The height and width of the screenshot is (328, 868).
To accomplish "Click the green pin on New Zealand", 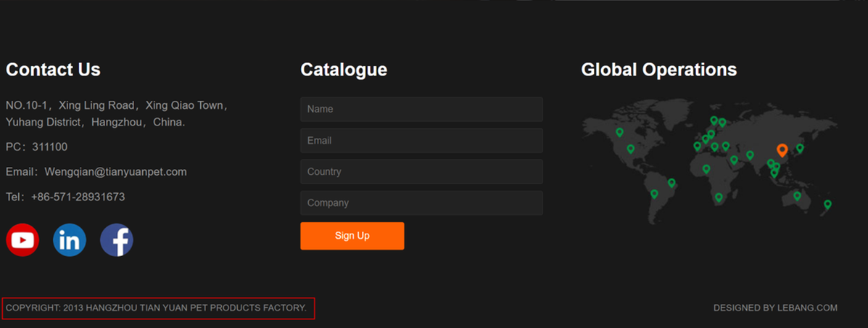I will coord(827,205).
